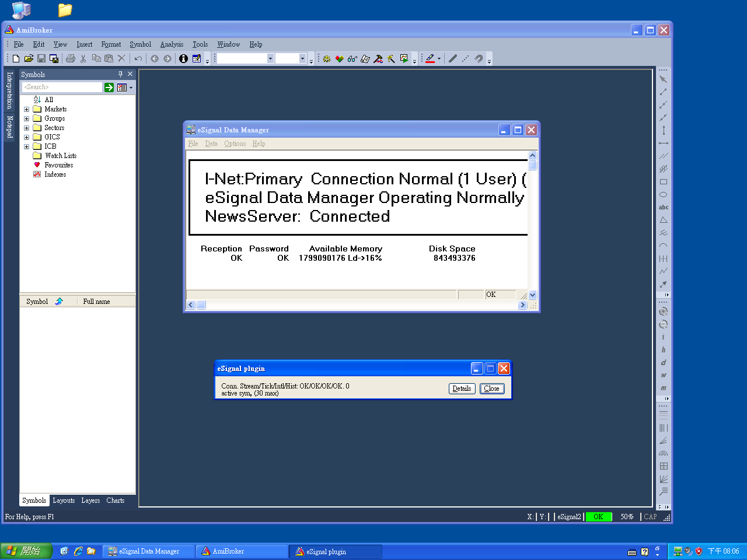Open the Analysis menu
747x560 pixels.
click(172, 44)
